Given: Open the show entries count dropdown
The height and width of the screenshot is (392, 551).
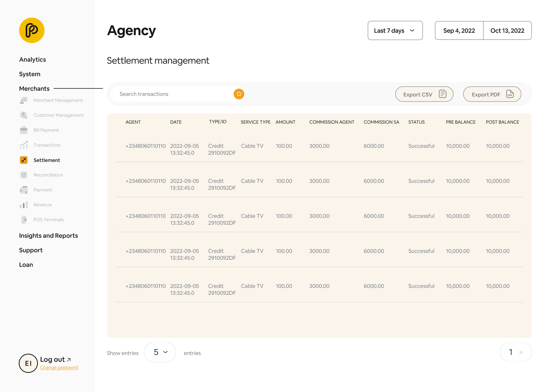Looking at the screenshot, I should [x=160, y=352].
